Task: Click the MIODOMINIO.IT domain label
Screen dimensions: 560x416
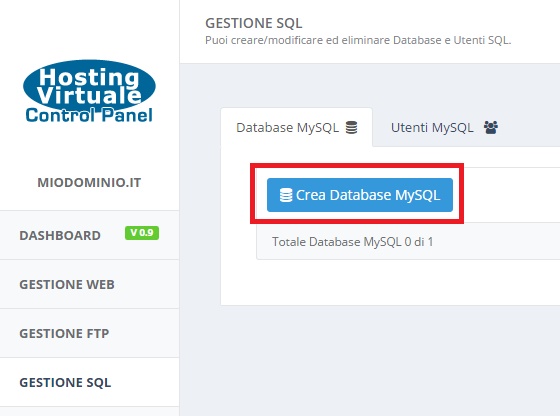Action: 89,182
